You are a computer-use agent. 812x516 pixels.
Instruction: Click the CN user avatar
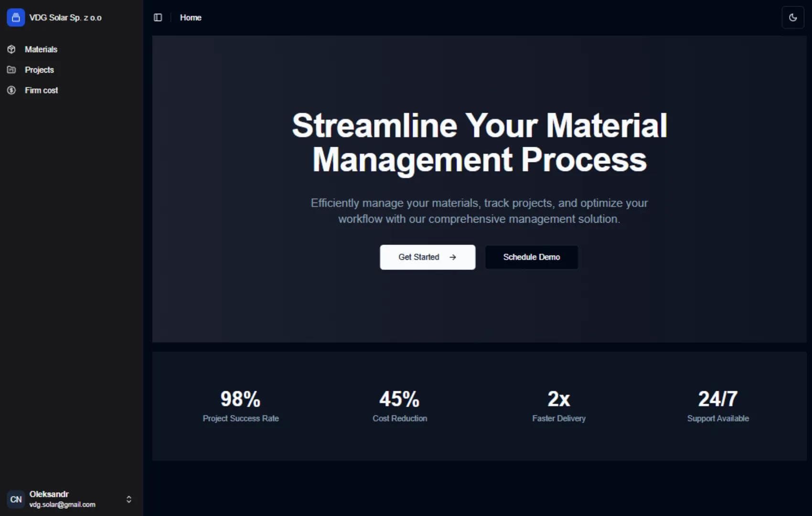coord(16,499)
